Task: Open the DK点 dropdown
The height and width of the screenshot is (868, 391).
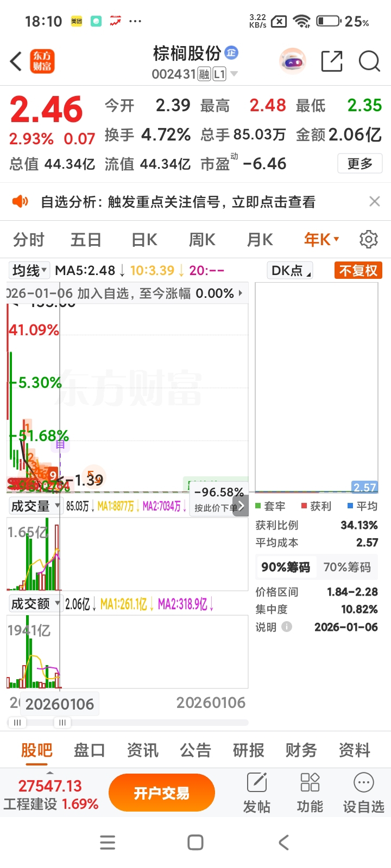Action: point(291,270)
